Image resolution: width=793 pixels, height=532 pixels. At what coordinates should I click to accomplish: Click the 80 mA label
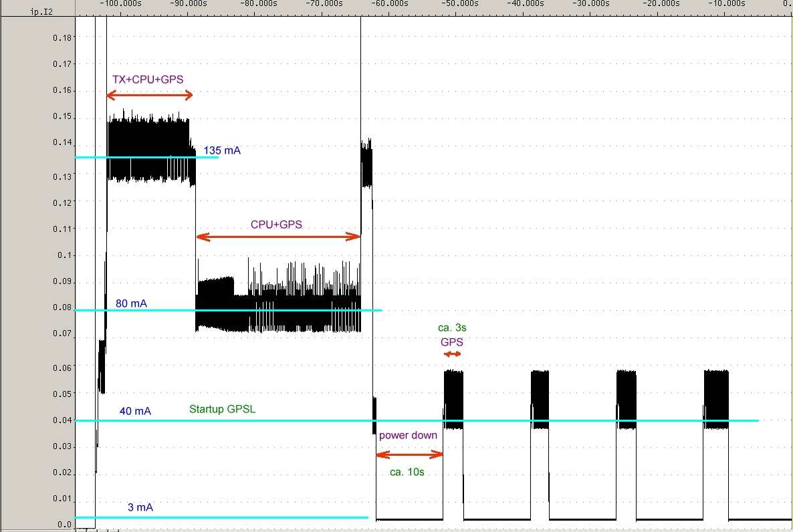click(132, 303)
